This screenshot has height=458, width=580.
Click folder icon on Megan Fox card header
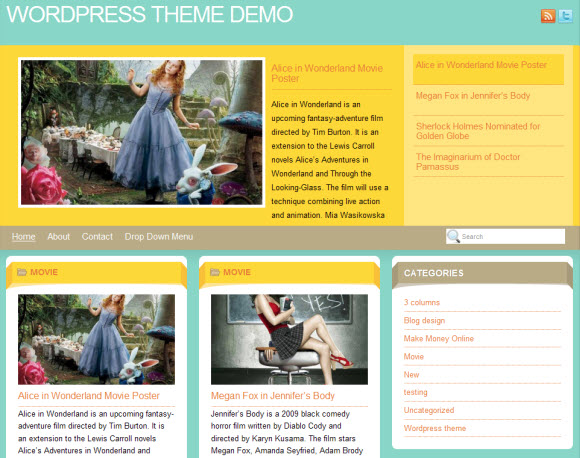point(215,272)
